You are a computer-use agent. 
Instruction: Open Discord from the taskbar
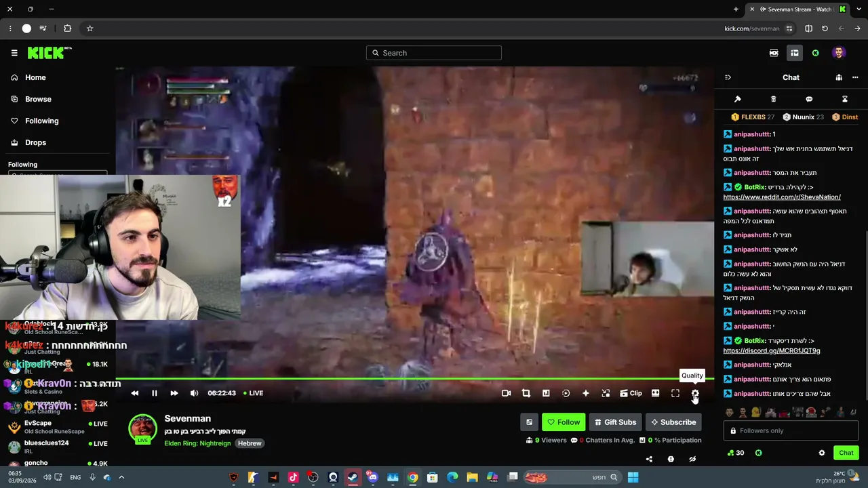point(372,477)
